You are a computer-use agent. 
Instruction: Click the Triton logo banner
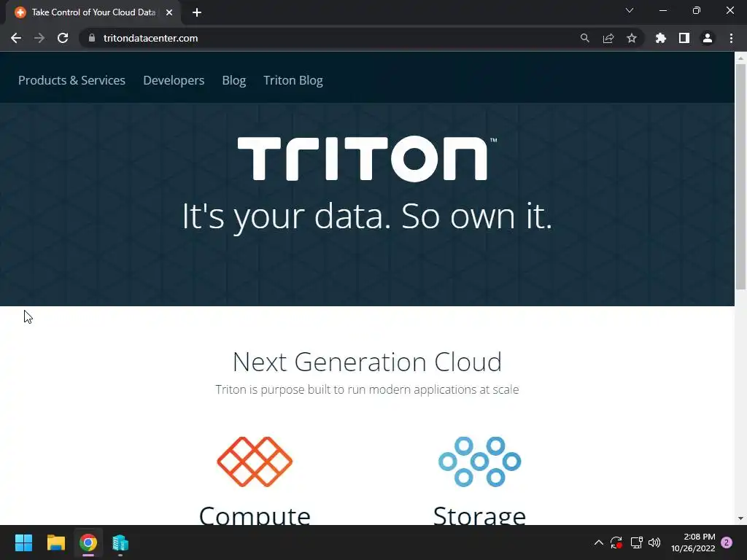(x=366, y=158)
